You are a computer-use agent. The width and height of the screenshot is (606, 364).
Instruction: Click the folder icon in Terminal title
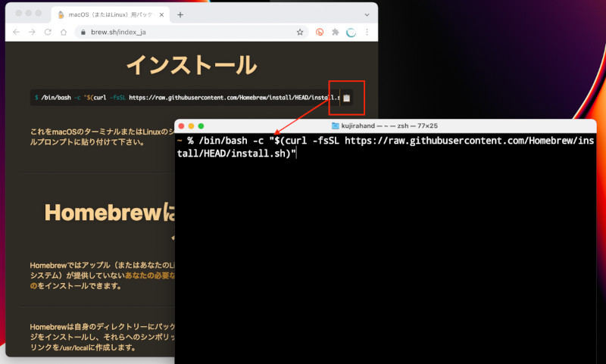(x=335, y=126)
